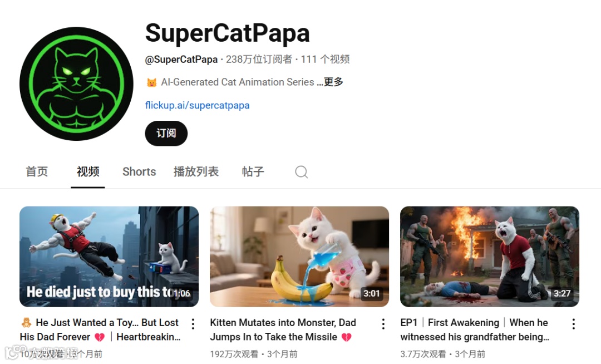Open the He Just Wanted a Toy title
This screenshot has width=601, height=364.
[x=100, y=330]
